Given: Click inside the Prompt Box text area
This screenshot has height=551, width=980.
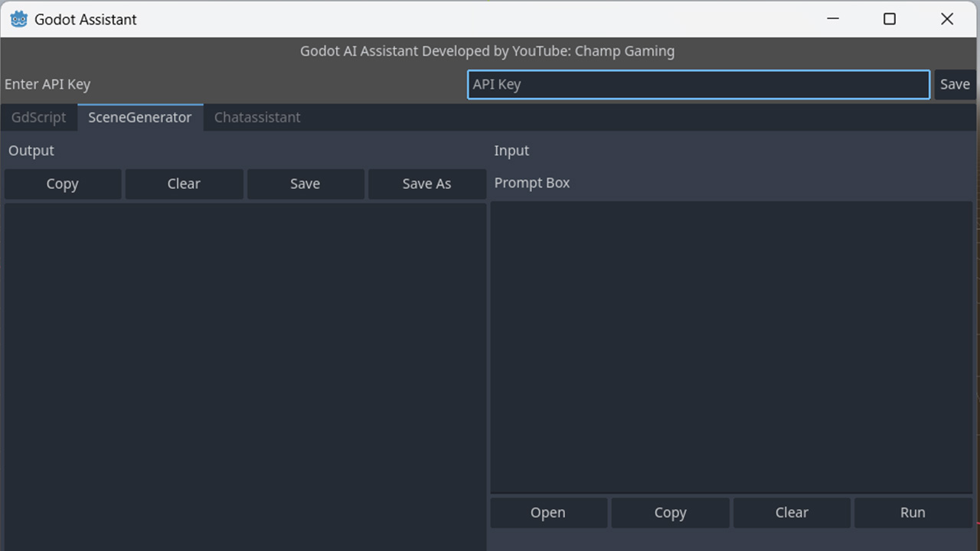Looking at the screenshot, I should coord(732,344).
